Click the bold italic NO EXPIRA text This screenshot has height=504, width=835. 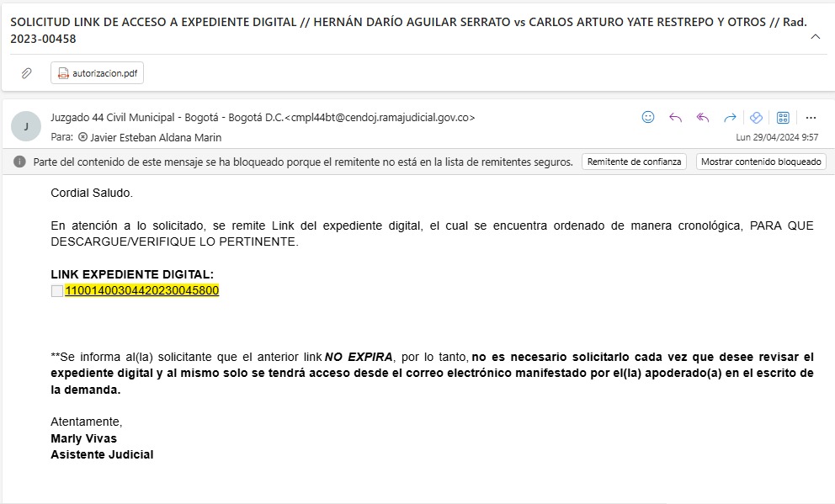(x=359, y=357)
